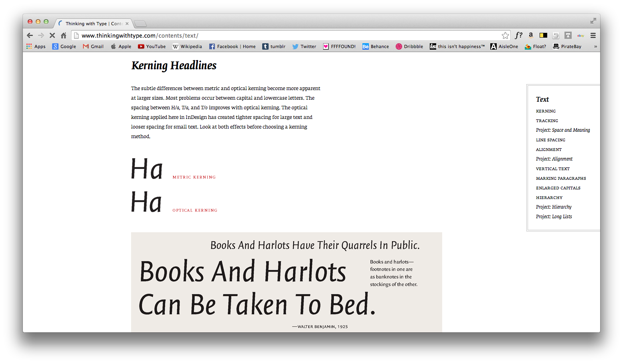This screenshot has height=364, width=623.
Task: Stop the page from loading
Action: point(52,36)
